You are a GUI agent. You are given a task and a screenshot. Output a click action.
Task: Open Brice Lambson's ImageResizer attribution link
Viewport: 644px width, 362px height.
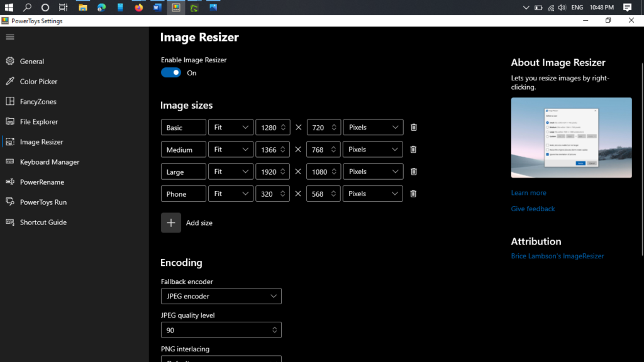[x=557, y=256]
